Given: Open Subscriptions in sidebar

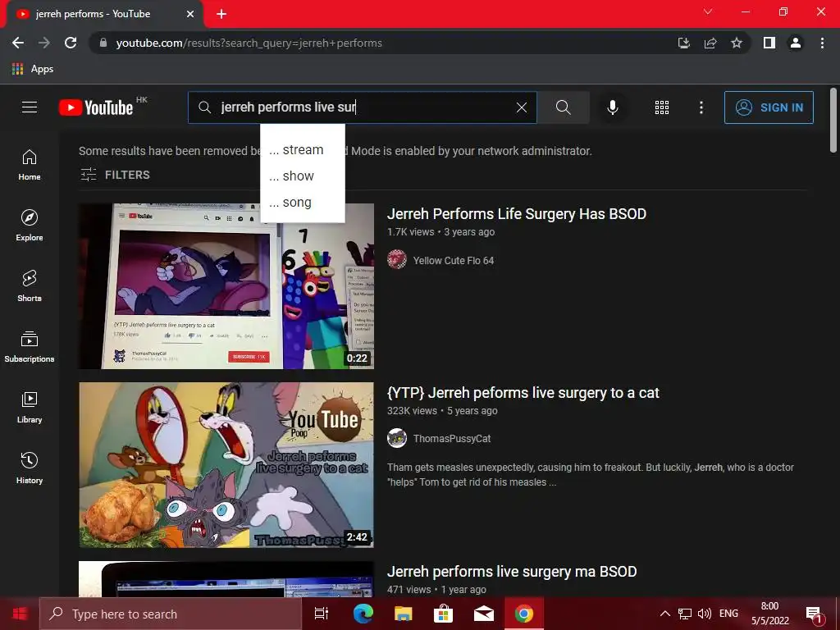Looking at the screenshot, I should pos(30,347).
